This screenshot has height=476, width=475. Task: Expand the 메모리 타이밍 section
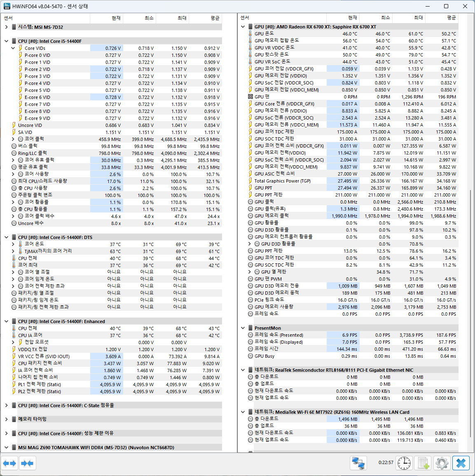(6, 419)
